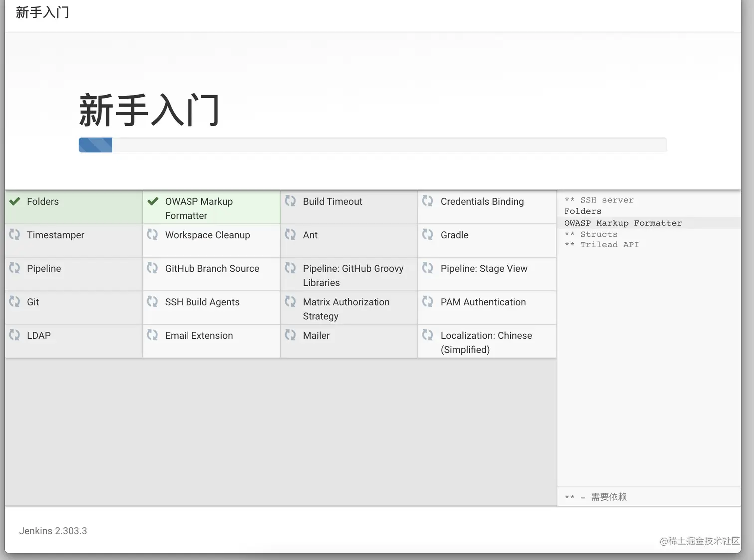Click the Credentials Binding plugin label
754x560 pixels.
(x=482, y=201)
